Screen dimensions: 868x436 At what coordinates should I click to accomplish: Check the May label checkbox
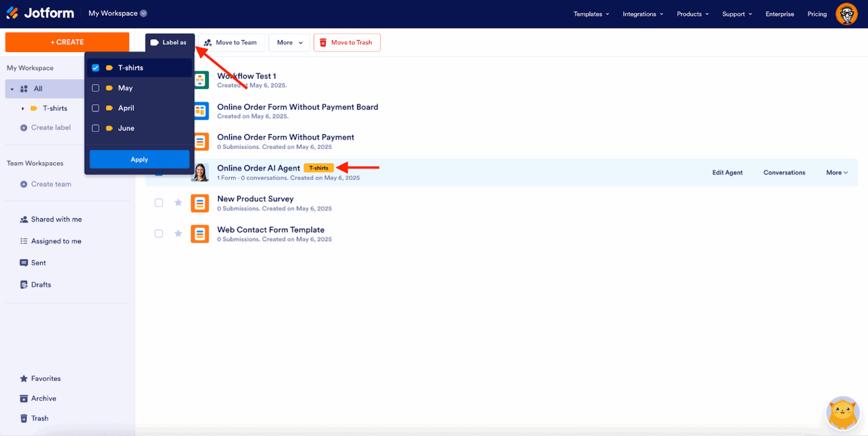click(95, 88)
